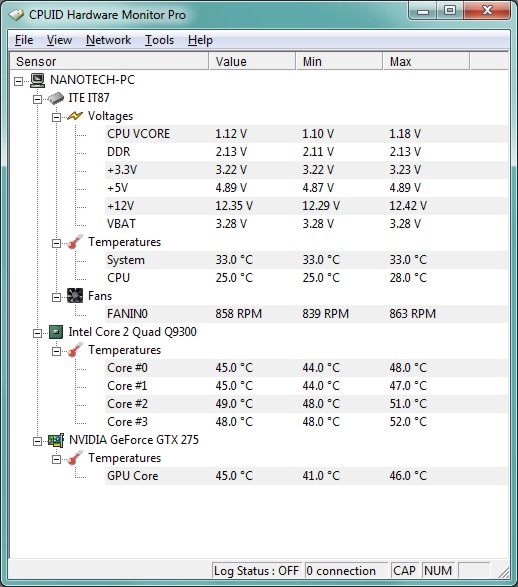Click the Fans category fan icon

pyautogui.click(x=75, y=296)
